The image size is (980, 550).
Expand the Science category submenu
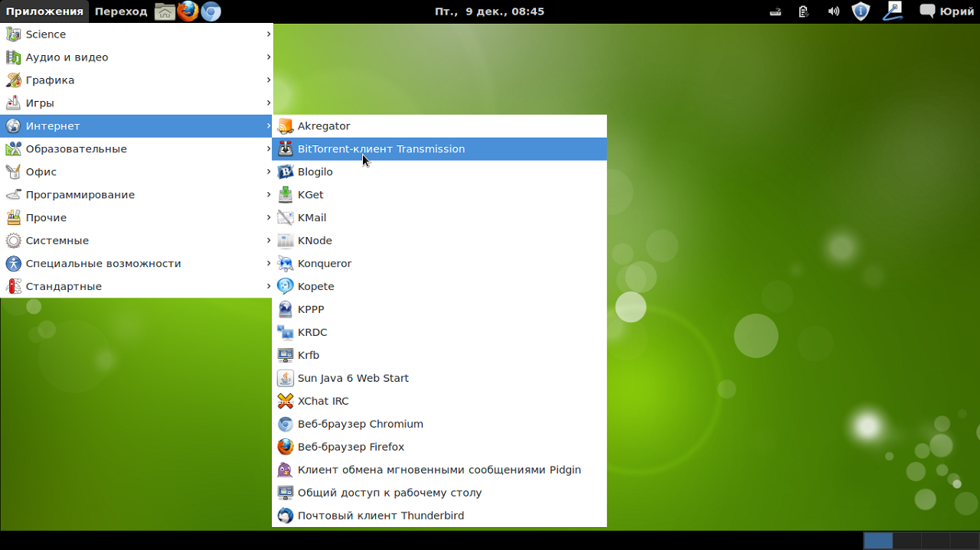tap(137, 34)
